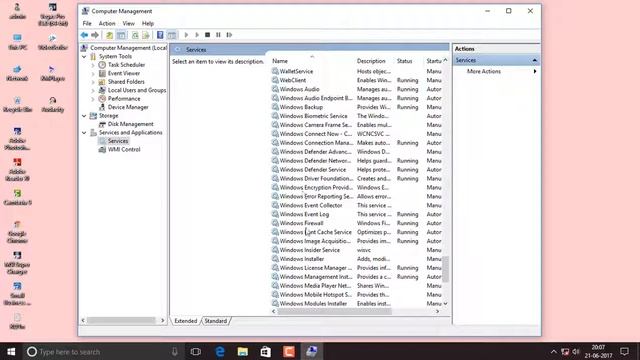
Task: Click the Forward arrow toolbar icon
Action: click(x=95, y=35)
